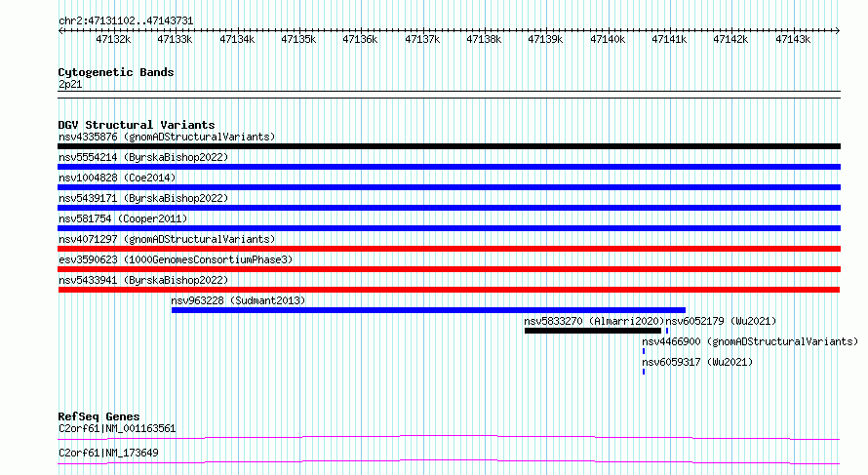Click the small blue marker below nsv6052179
Screen dimensions: 868x475
[x=667, y=331]
